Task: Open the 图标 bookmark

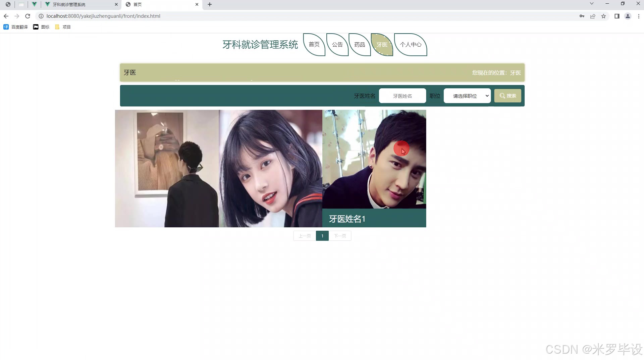Action: tap(41, 27)
